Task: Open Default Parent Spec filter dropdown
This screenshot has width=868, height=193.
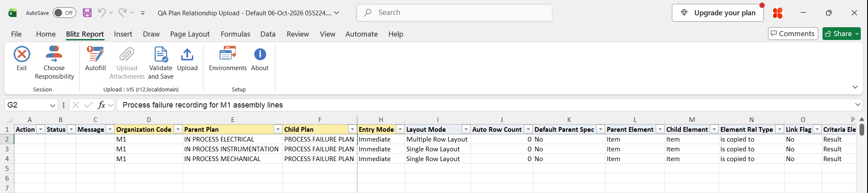Action: coord(600,129)
